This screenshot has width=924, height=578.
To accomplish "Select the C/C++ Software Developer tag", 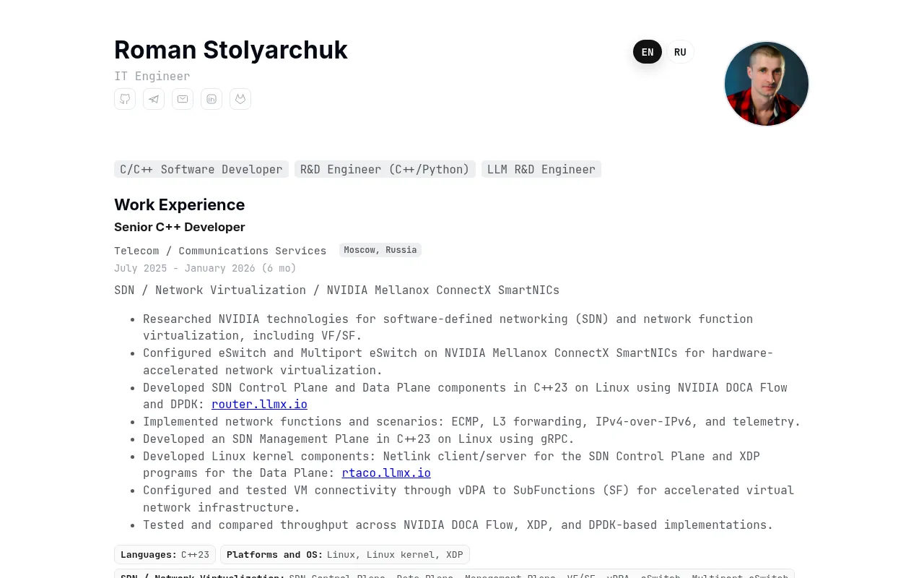I will (x=201, y=169).
